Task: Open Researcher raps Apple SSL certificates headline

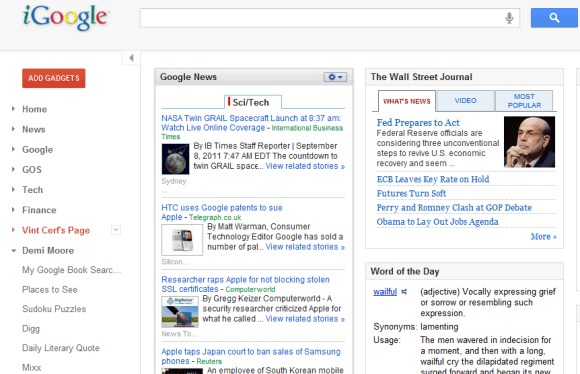Action: 245,284
